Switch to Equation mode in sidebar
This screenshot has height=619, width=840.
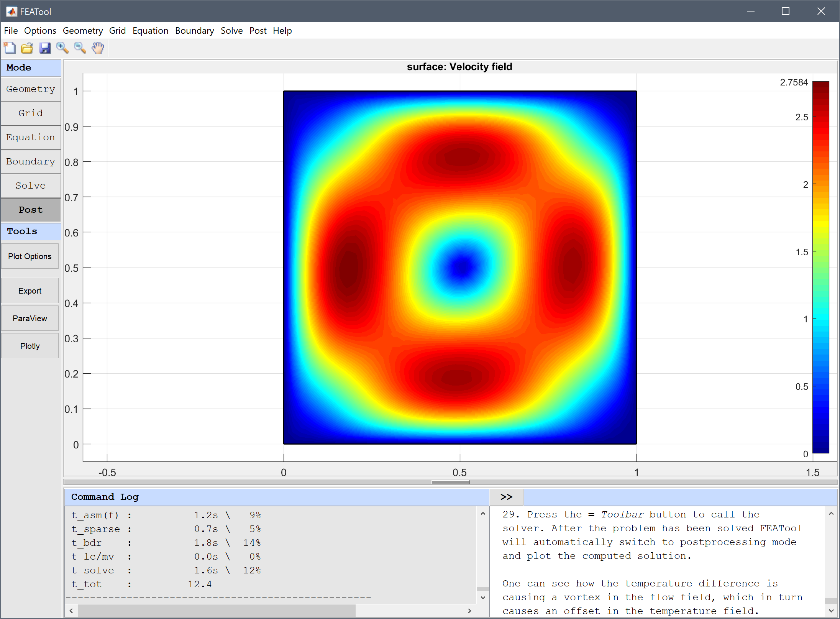pos(31,138)
